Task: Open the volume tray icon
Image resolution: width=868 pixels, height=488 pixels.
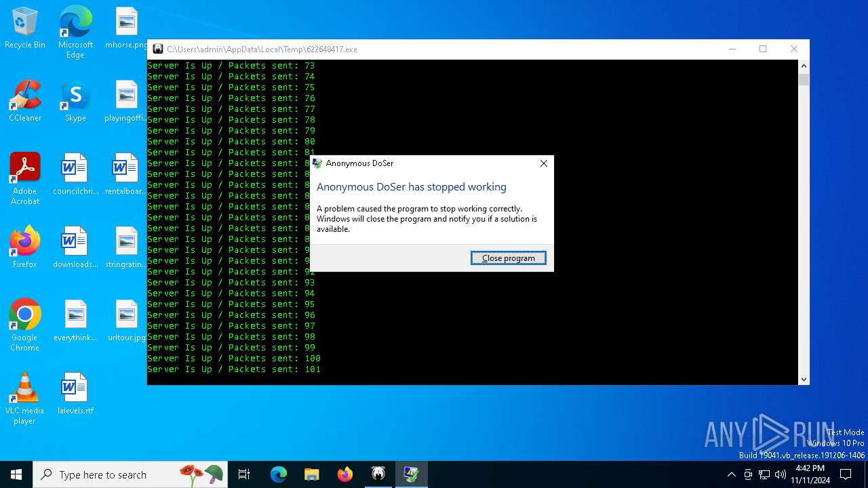Action: click(780, 474)
